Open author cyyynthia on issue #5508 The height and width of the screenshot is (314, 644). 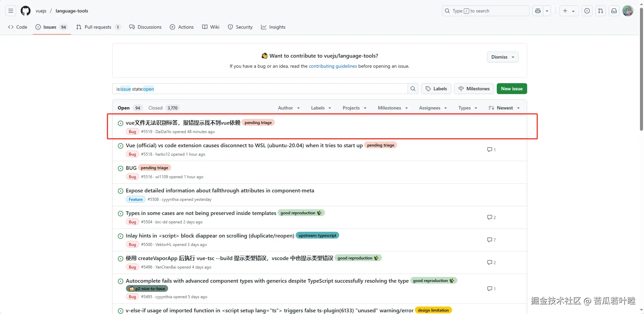pyautogui.click(x=170, y=199)
